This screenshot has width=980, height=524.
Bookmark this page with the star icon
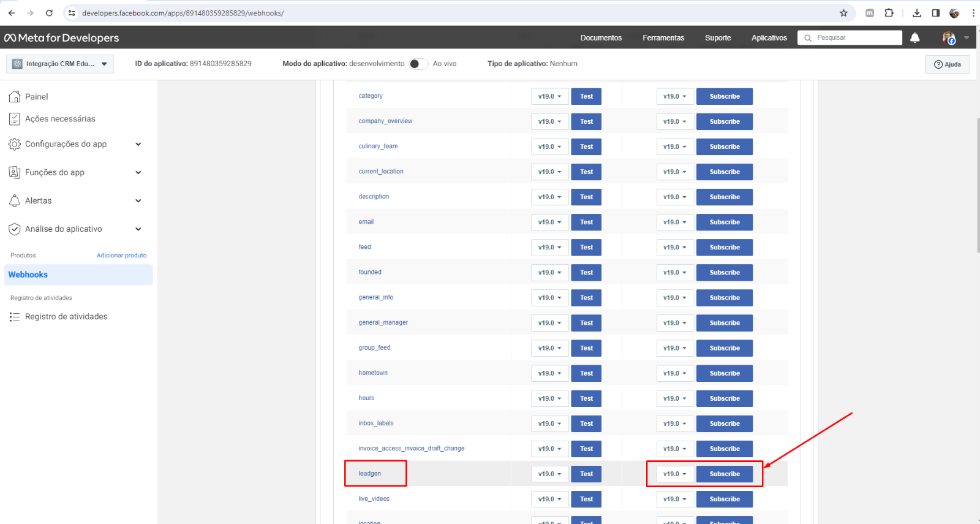click(843, 13)
